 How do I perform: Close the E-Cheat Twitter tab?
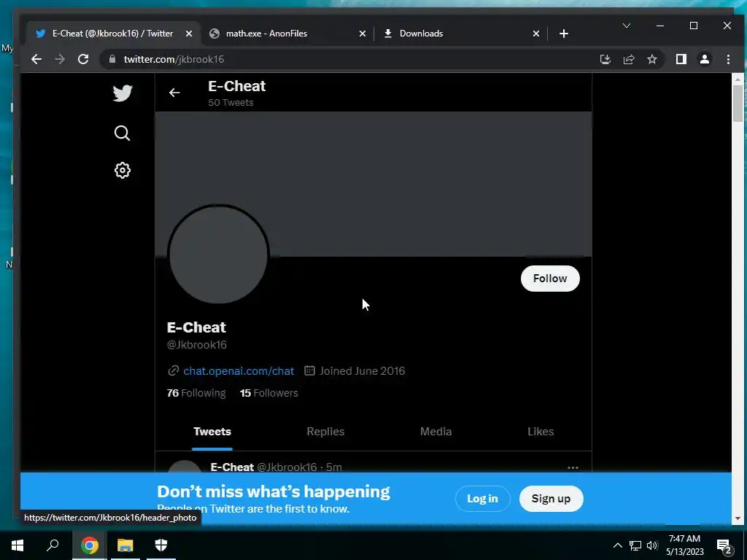pyautogui.click(x=189, y=34)
